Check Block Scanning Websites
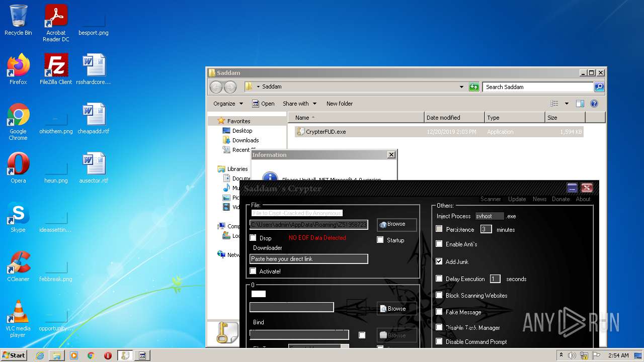 point(439,295)
